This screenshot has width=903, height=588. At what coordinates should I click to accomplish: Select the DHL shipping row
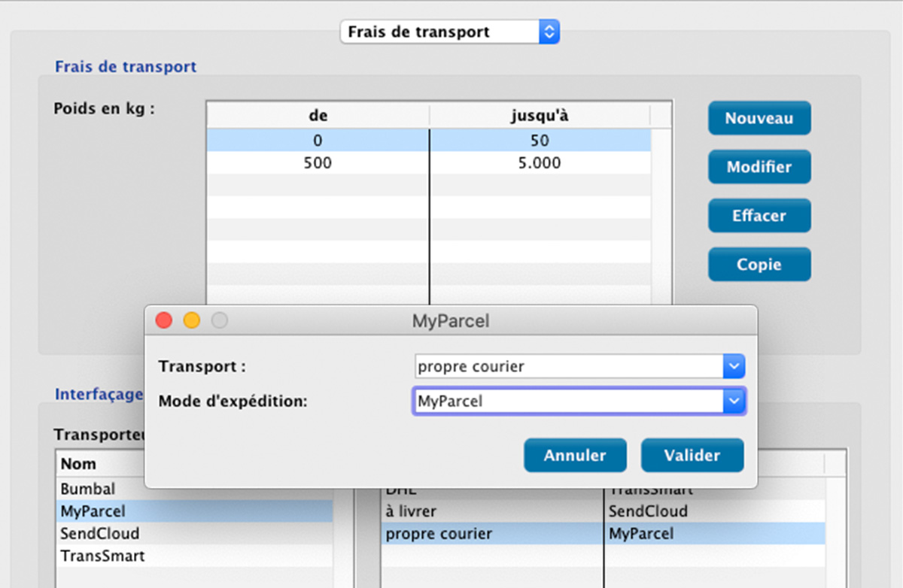[x=406, y=489]
